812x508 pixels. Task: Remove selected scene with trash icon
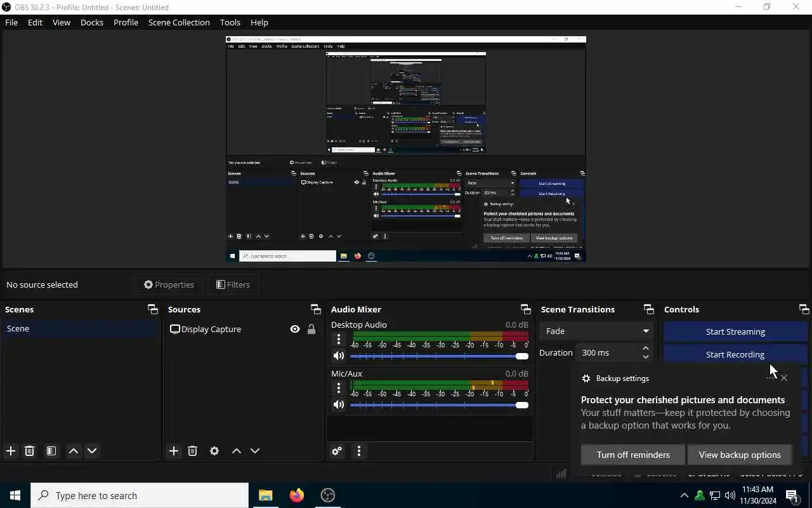pyautogui.click(x=29, y=451)
